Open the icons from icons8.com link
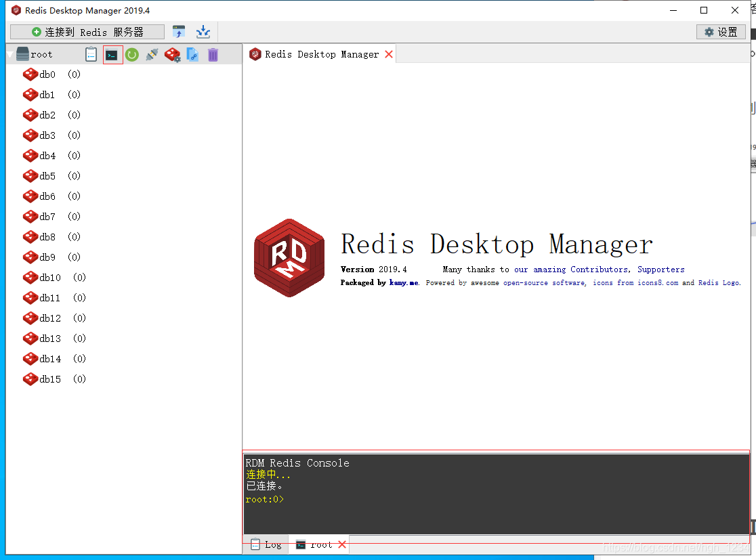 (635, 282)
